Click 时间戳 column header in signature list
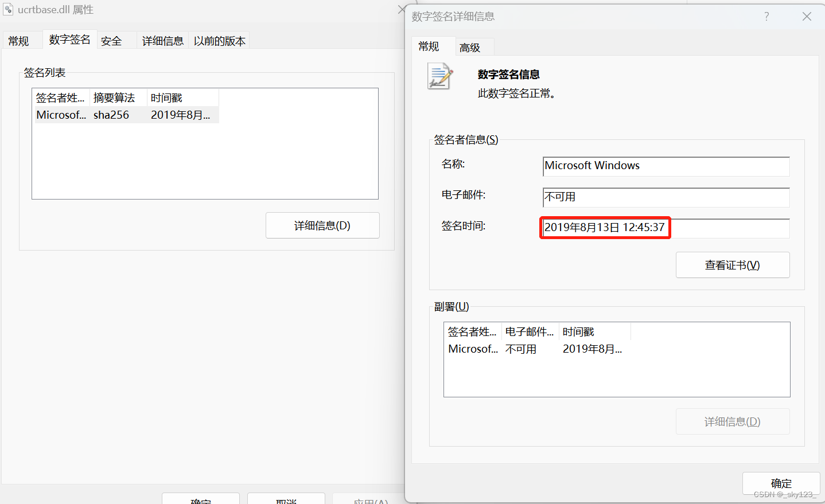This screenshot has width=825, height=504. click(x=183, y=97)
